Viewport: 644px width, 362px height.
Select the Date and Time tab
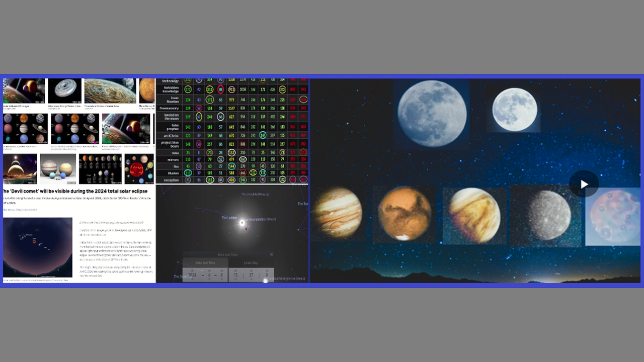[x=205, y=263]
